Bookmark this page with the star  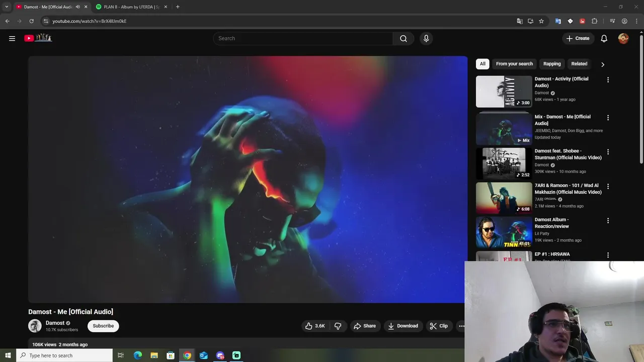click(541, 21)
